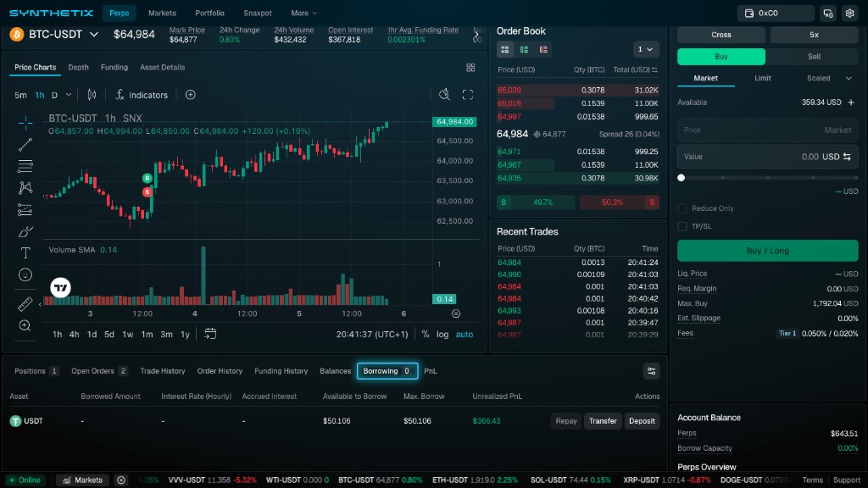The width and height of the screenshot is (868, 488).
Task: Open the settings gear in header
Action: 849,14
